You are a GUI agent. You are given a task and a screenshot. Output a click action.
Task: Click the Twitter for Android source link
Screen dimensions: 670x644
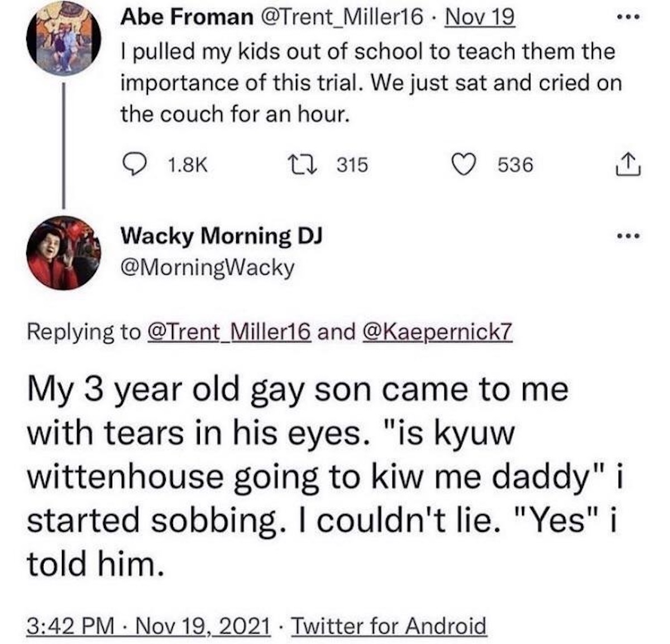tap(389, 624)
